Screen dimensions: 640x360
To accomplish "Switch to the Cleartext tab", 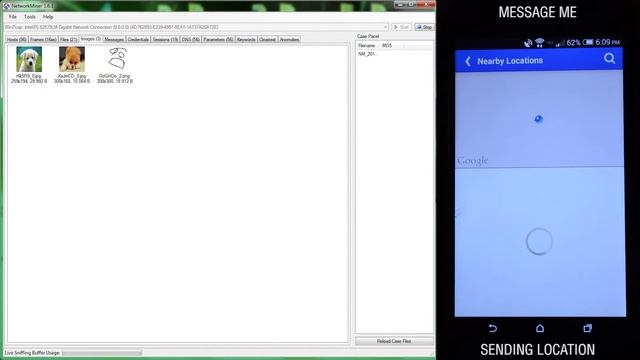I will pyautogui.click(x=267, y=40).
